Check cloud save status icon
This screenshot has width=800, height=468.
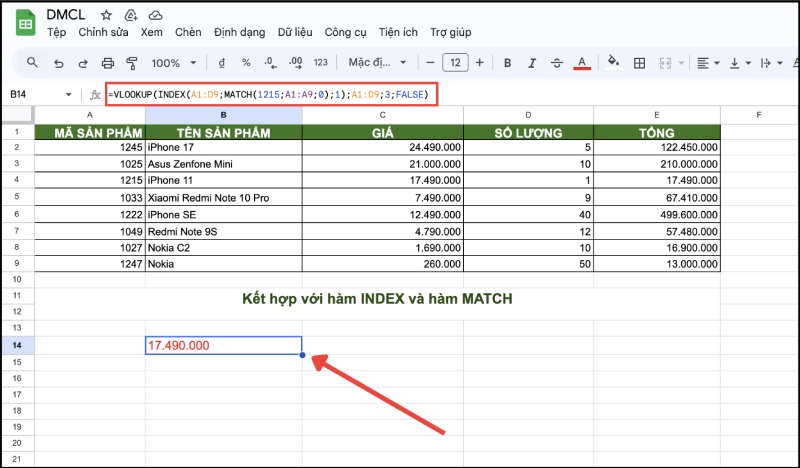click(x=156, y=15)
